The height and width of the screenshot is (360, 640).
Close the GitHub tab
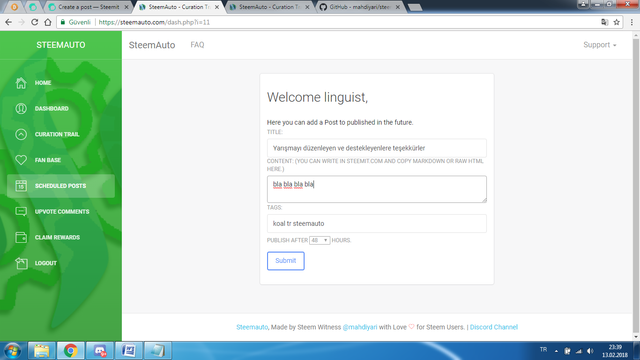click(398, 7)
